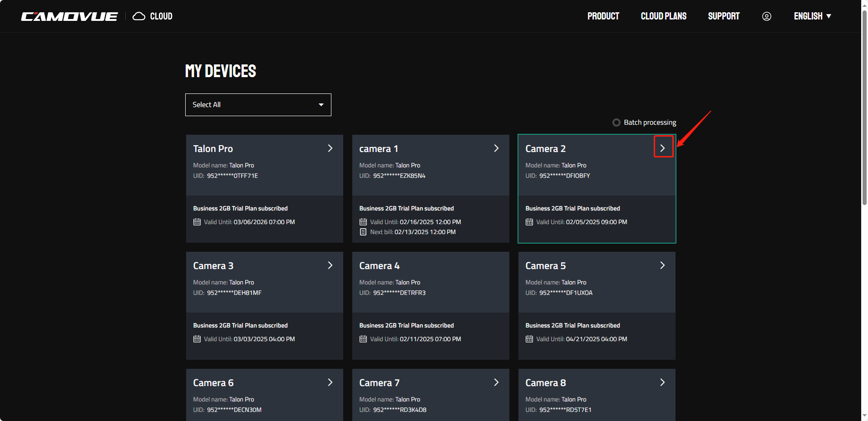This screenshot has height=421, width=868.
Task: Open the ENGLISH language dropdown
Action: click(x=813, y=16)
